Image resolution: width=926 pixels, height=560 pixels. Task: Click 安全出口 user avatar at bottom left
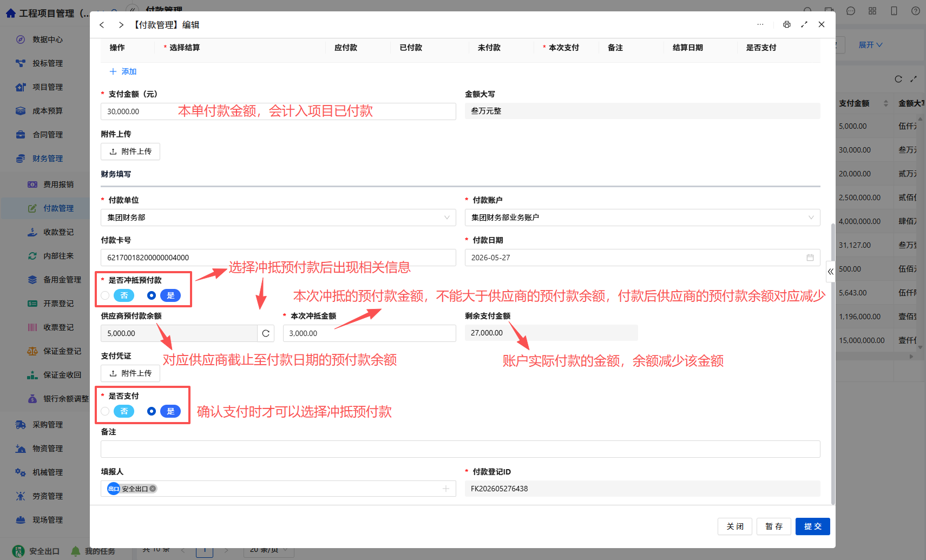coord(18,551)
